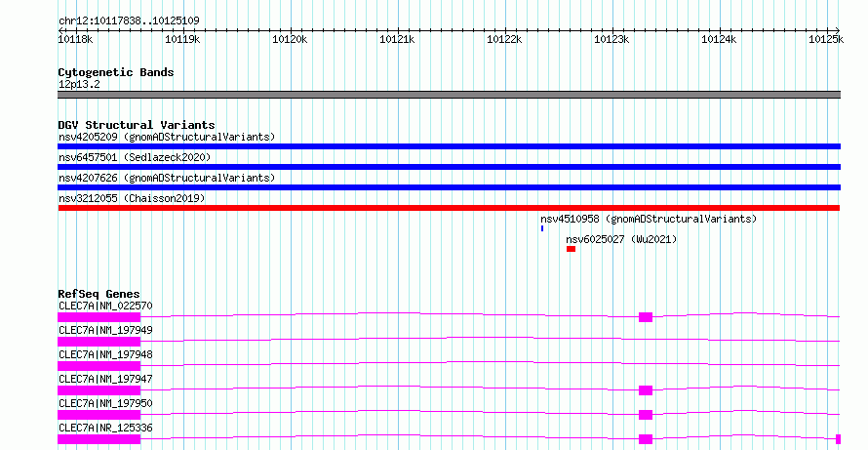Click the small red nsv6025027 variant block

coord(571,249)
